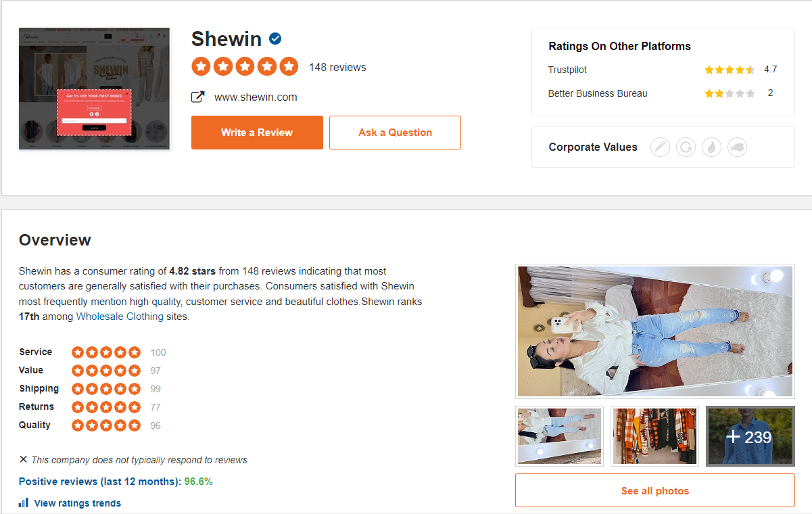Image resolution: width=812 pixels, height=514 pixels.
Task: Open the +239 more photos thumbnail
Action: click(750, 436)
